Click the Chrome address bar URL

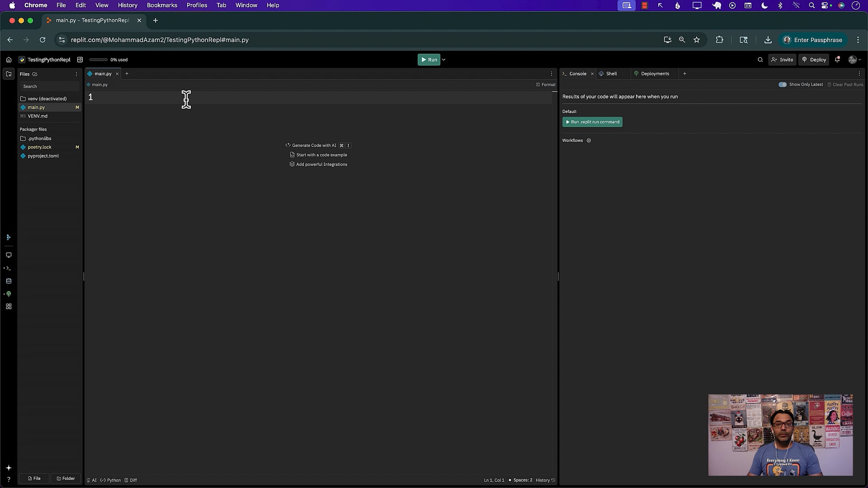tap(160, 40)
